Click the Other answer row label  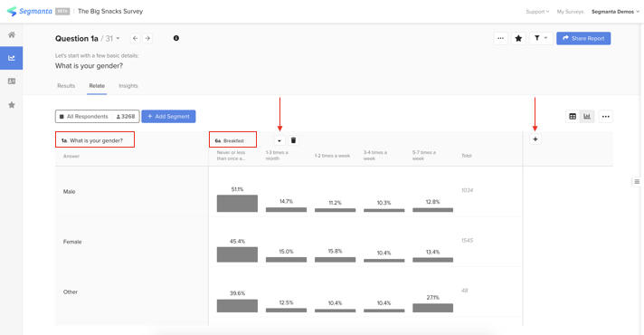[x=71, y=292]
